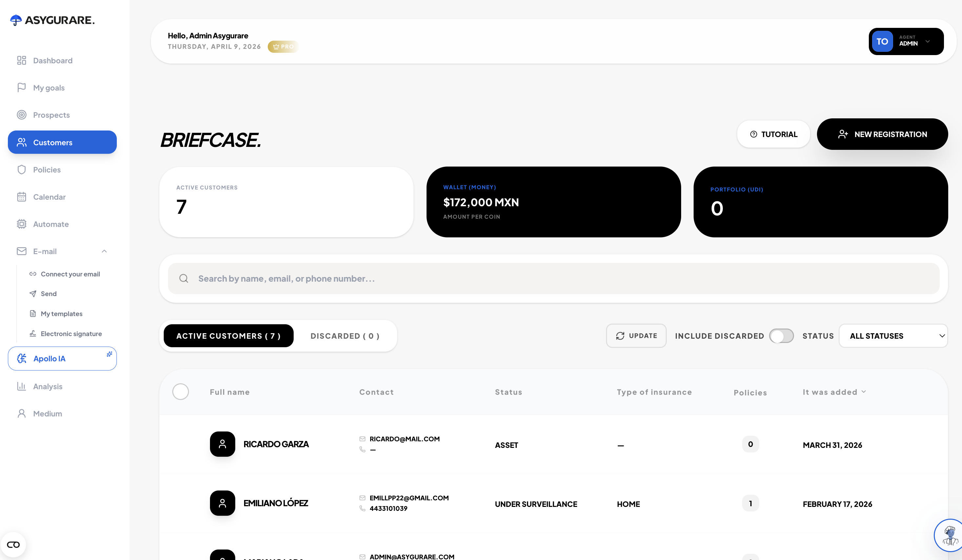
Task: Click the Dashboard grid icon in sidebar
Action: pos(21,60)
